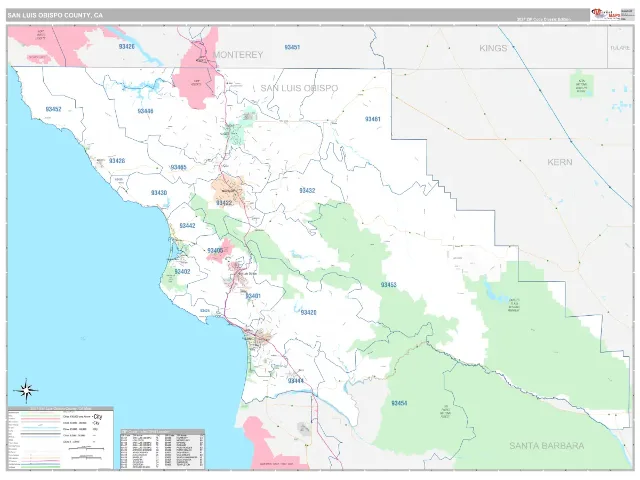This screenshot has width=640, height=480.
Task: Click ZIP code label 93428
Action: click(117, 161)
